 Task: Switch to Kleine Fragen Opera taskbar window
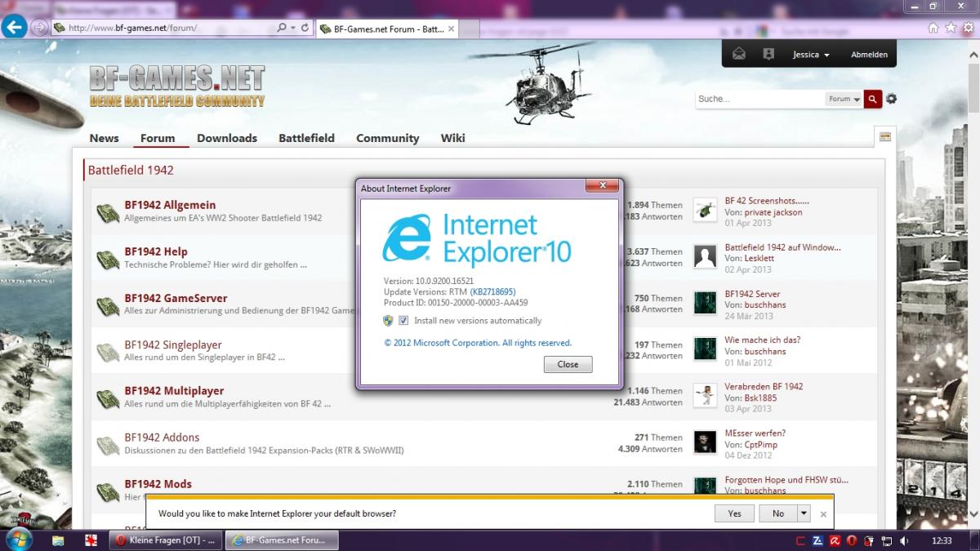(x=164, y=540)
